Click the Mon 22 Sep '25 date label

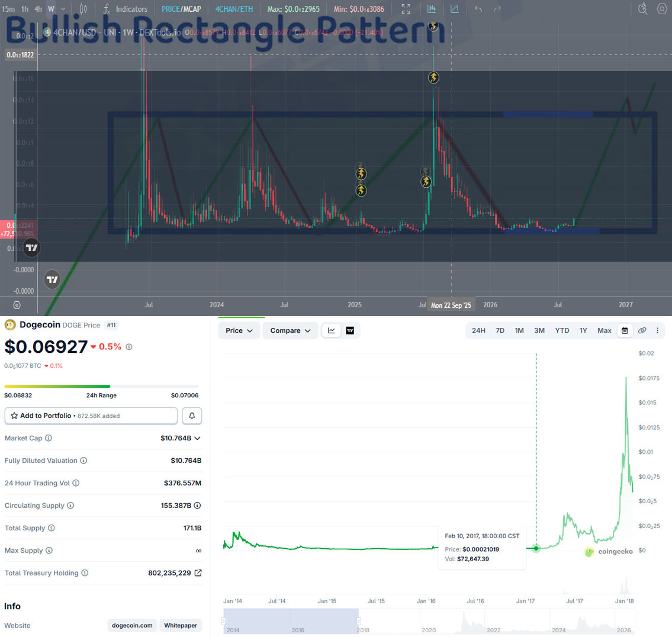451,305
